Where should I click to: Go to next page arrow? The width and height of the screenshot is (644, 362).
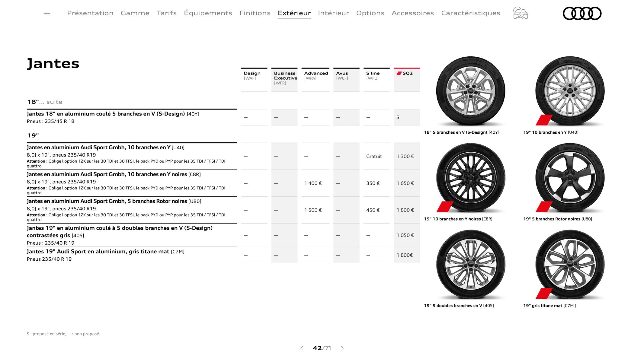pos(342,348)
